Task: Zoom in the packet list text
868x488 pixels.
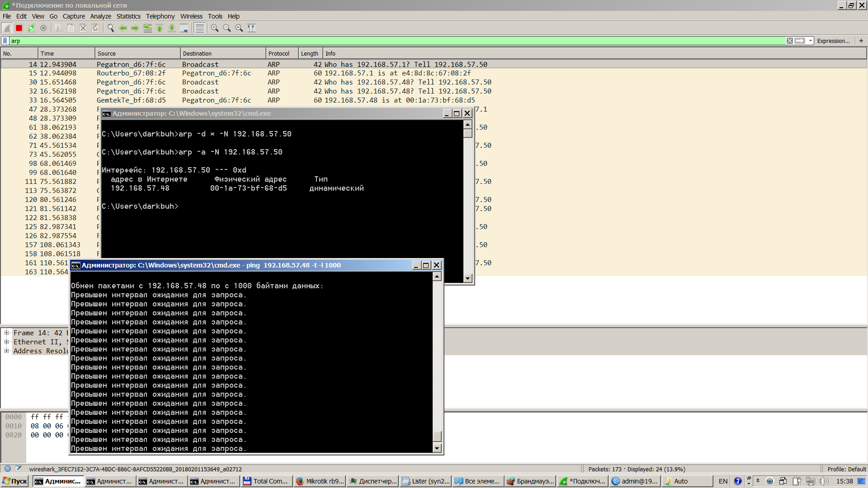Action: tap(215, 28)
